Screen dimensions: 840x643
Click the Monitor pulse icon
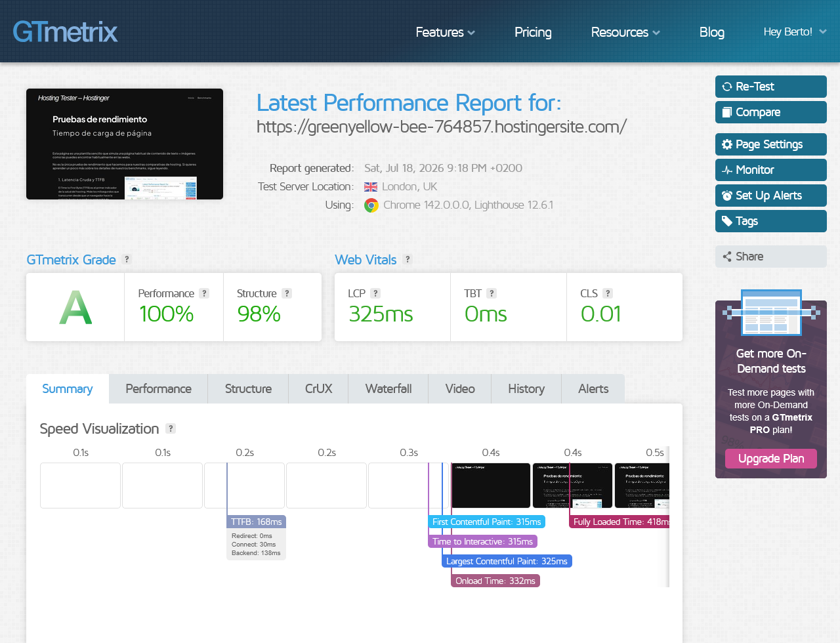pyautogui.click(x=727, y=170)
